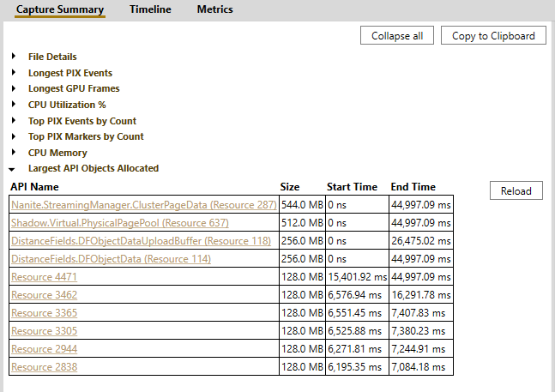Expand the Longest GPU Frames section
The image size is (555, 392).
(x=14, y=88)
